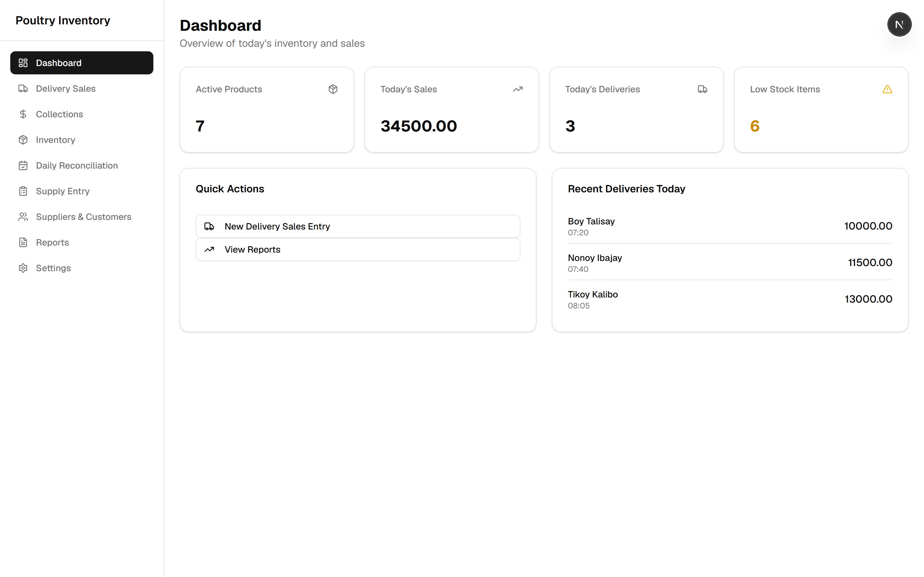Click the Daily Reconciliation calendar icon
The width and height of the screenshot is (924, 577).
pos(23,165)
